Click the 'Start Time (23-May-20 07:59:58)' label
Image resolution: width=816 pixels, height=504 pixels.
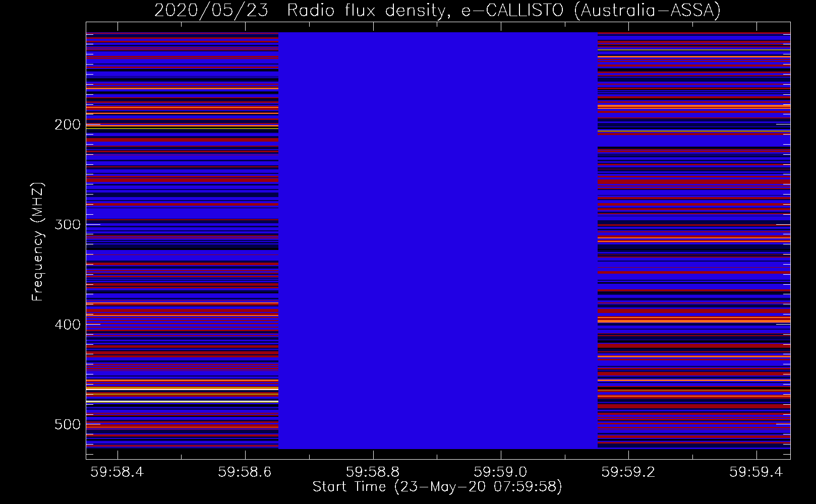click(437, 487)
